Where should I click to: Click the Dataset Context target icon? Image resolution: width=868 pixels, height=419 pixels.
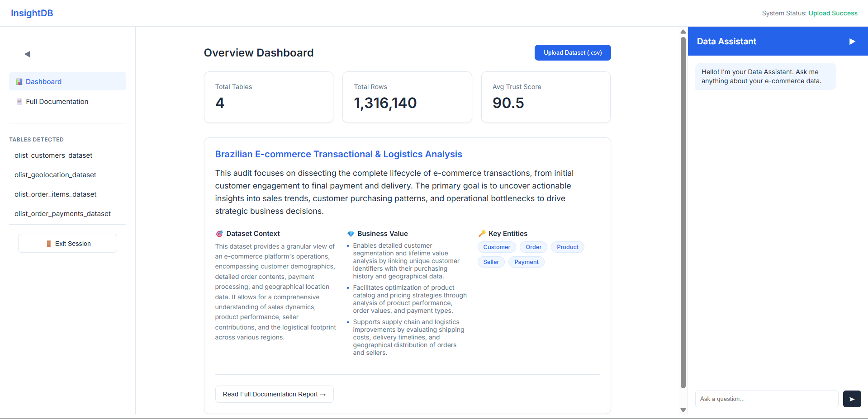pos(219,234)
